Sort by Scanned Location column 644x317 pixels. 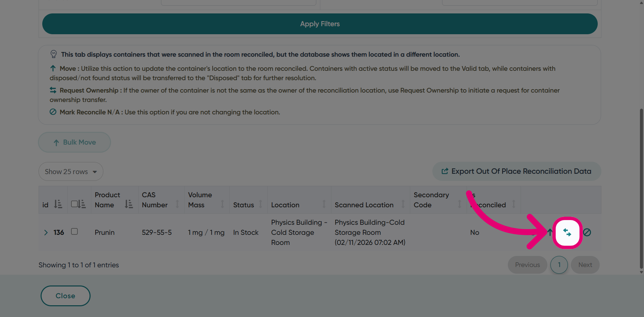coord(403,204)
